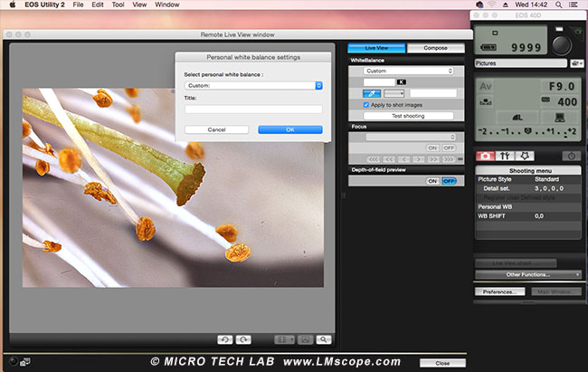
Task: Open the EOS Utility 2 application menu
Action: [44, 5]
